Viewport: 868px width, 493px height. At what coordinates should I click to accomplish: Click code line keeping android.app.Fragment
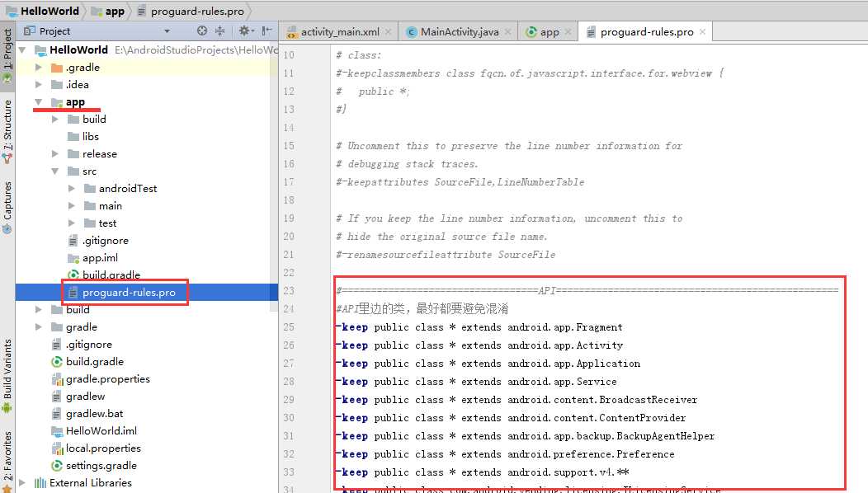(x=479, y=327)
